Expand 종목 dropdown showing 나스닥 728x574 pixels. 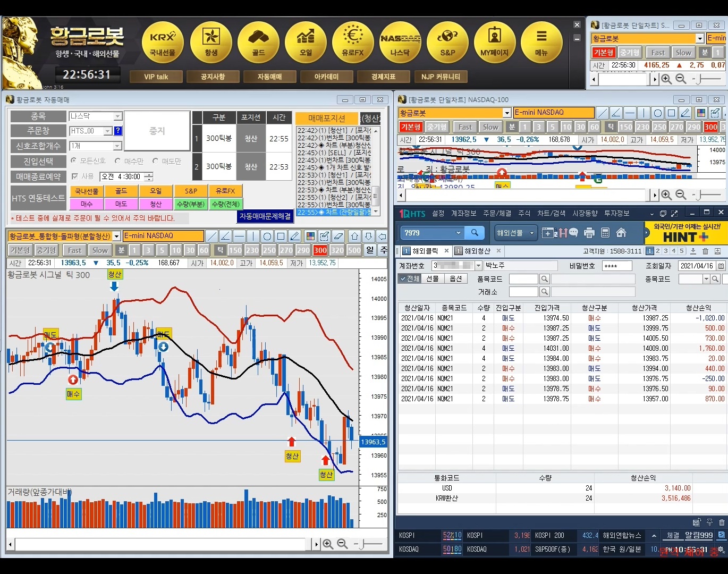pyautogui.click(x=118, y=116)
